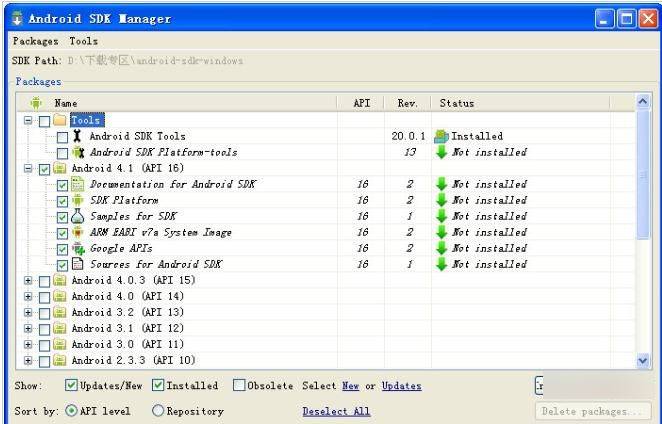
Task: Click the Sources for Android SDK document icon
Action: click(x=77, y=264)
